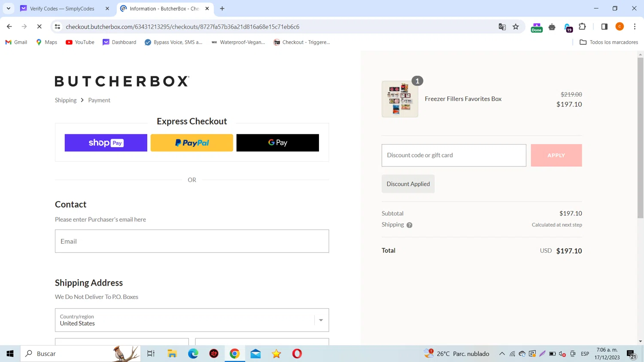
Task: Open the Dashboard bookmark
Action: [x=119, y=42]
